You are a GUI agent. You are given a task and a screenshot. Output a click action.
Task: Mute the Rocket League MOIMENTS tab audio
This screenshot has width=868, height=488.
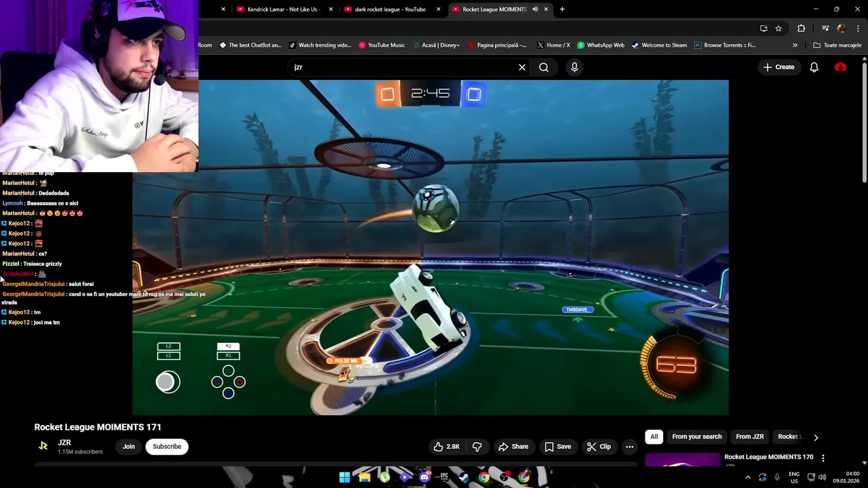535,9
